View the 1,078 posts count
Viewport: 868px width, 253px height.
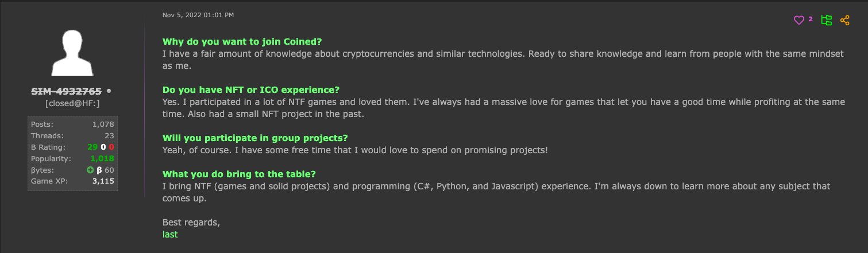pyautogui.click(x=103, y=124)
